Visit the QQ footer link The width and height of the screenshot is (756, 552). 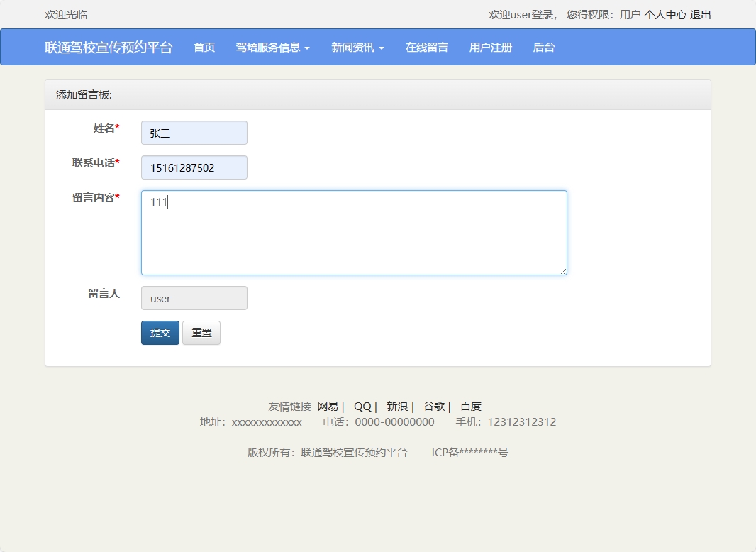tap(362, 406)
